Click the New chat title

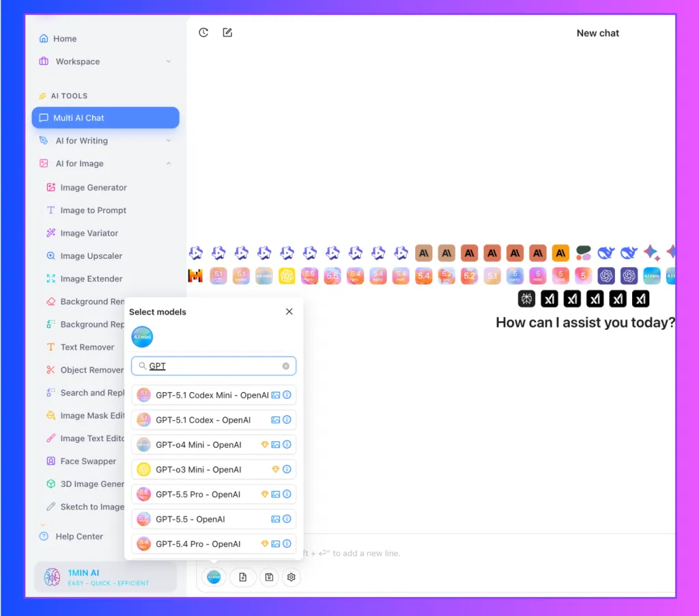597,33
